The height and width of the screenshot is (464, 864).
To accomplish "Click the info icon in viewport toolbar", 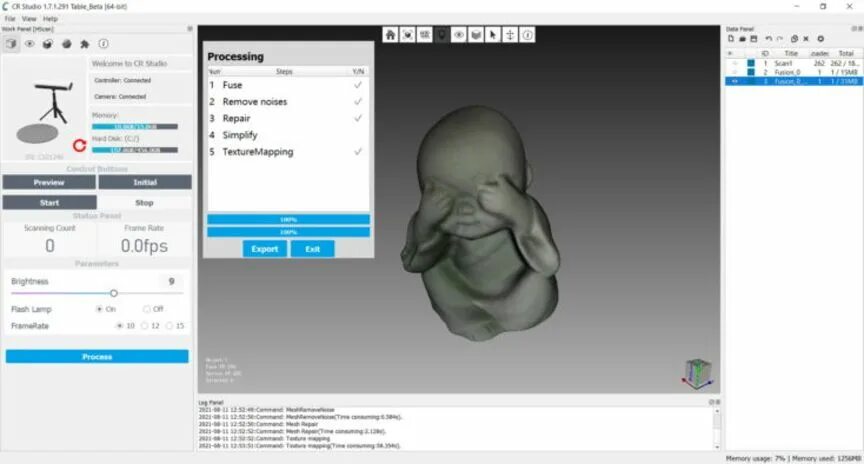I will point(527,35).
